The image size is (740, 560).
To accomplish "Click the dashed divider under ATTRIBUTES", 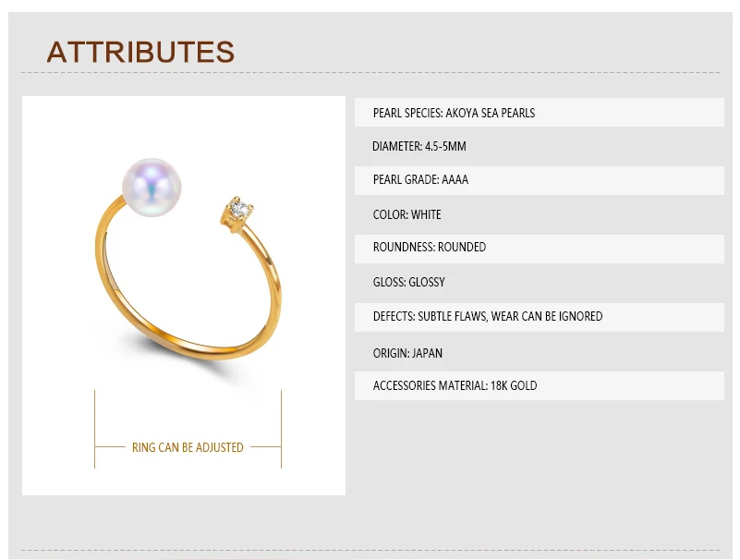I will (371, 73).
